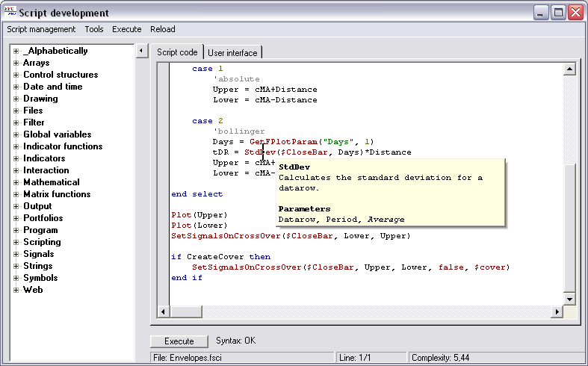Viewport: 588px width, 366px height.
Task: Open the Script management menu
Action: tap(41, 29)
